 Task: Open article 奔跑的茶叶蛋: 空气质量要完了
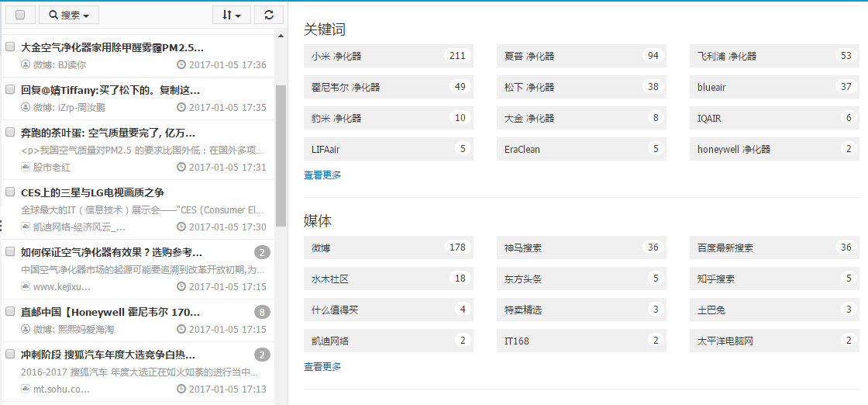(108, 133)
